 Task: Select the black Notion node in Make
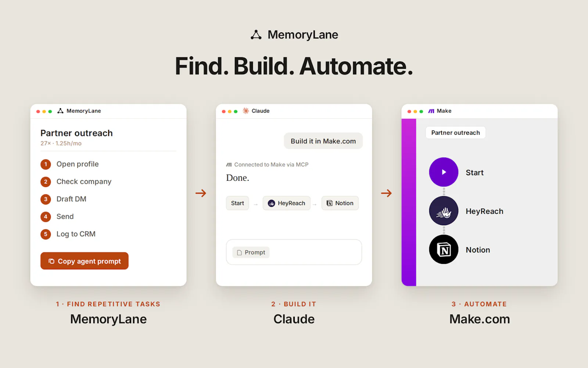[x=444, y=250]
